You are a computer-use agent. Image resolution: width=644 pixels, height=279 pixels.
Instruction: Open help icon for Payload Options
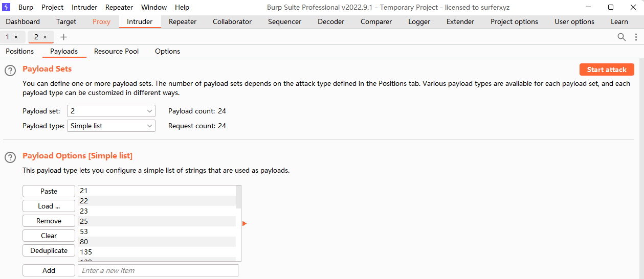[10, 157]
